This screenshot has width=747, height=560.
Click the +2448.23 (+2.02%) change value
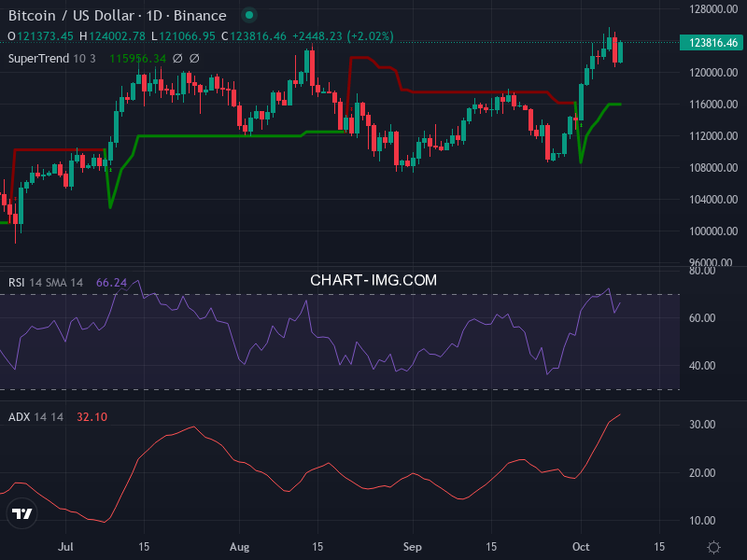343,35
